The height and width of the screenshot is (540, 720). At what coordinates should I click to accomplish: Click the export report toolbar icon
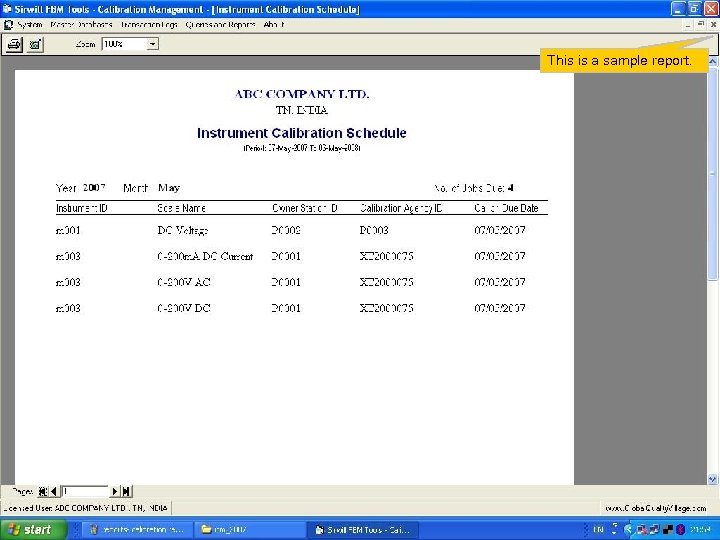[x=35, y=45]
